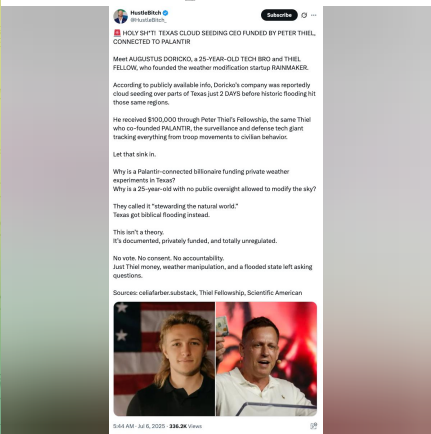
Task: Click the blue verified badge
Action: tap(165, 13)
